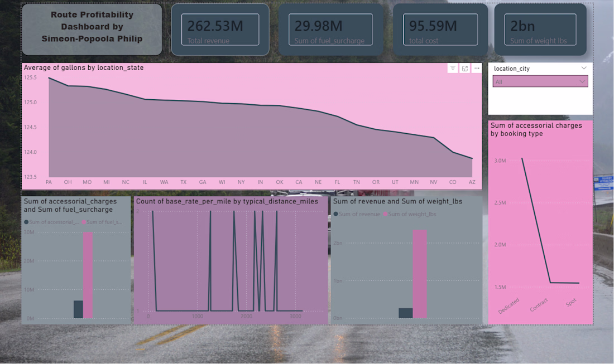
Task: Click the 'PA' state axis label
Action: pos(49,182)
